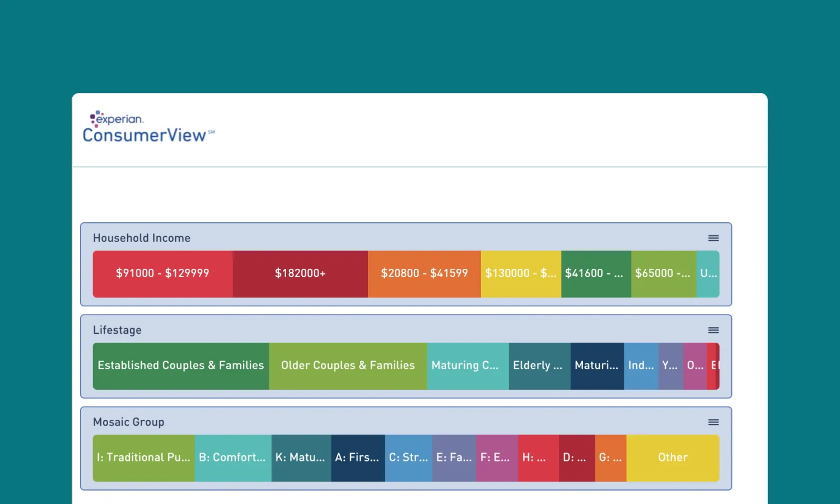Click the yellow $130000 income segment
The image size is (840, 504).
coord(521,274)
